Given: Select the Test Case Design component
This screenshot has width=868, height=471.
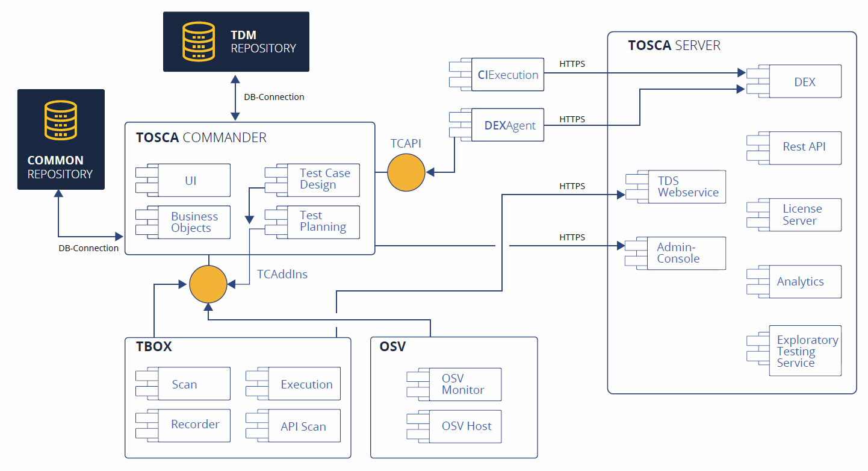Looking at the screenshot, I should pos(312,179).
